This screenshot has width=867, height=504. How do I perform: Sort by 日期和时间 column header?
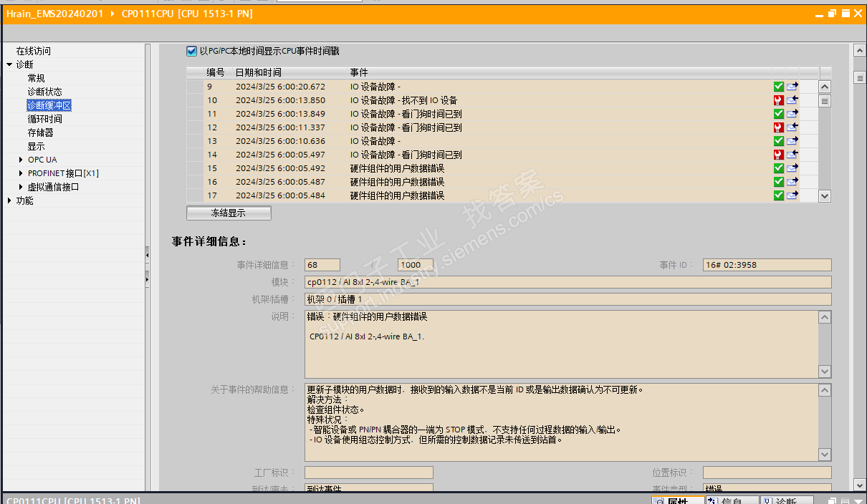coord(289,73)
